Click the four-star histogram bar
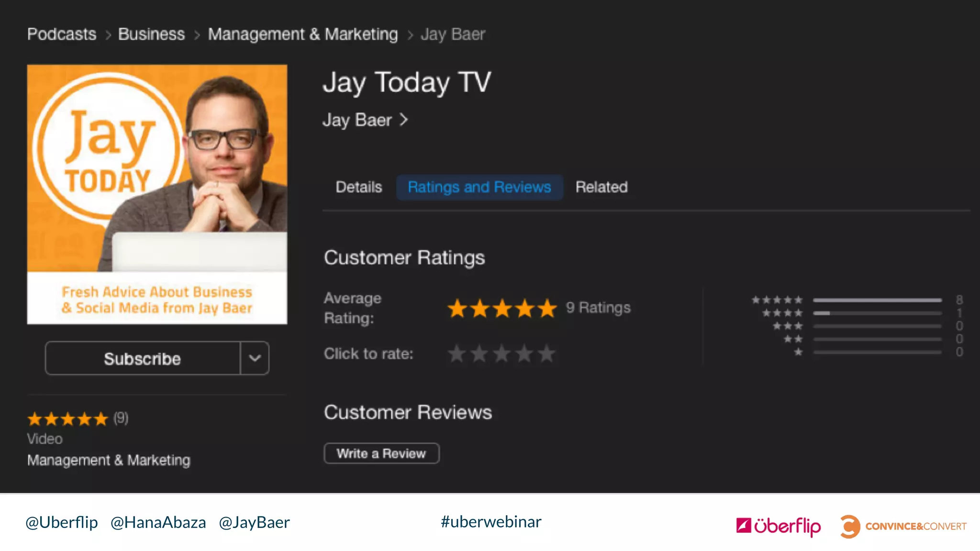Viewport: 980px width, 551px height. tap(878, 313)
